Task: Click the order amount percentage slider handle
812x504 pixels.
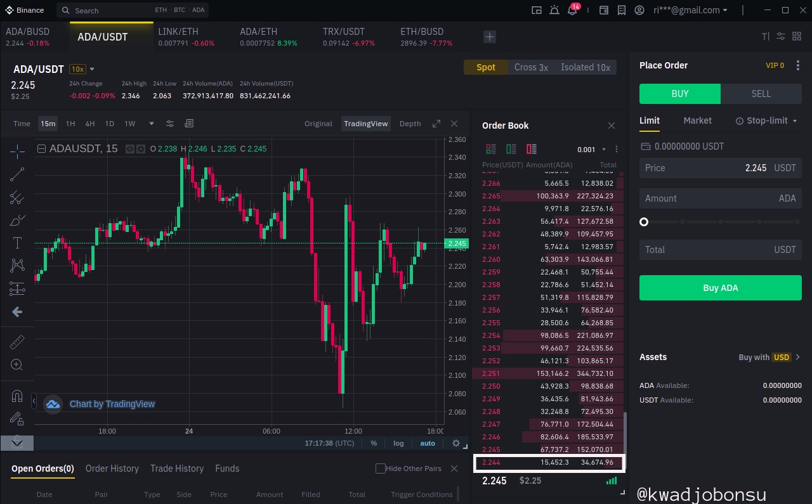Action: pyautogui.click(x=644, y=222)
